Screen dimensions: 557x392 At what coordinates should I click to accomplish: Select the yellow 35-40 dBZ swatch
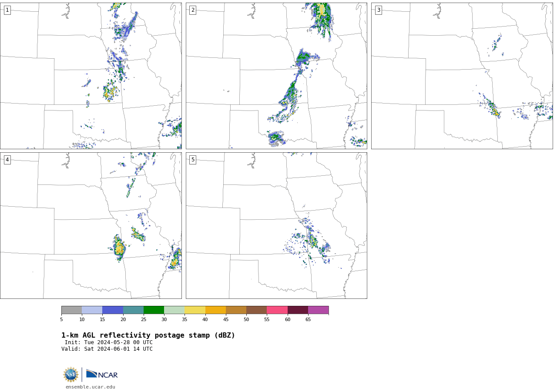point(195,310)
